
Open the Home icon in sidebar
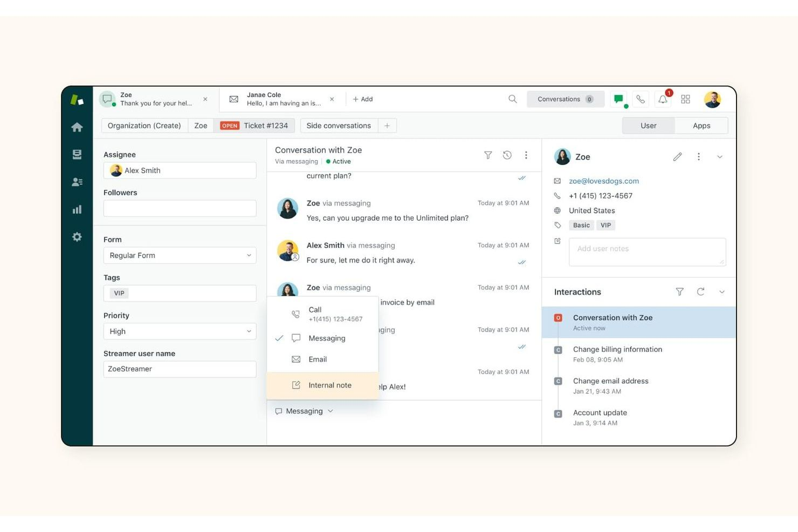pos(77,127)
